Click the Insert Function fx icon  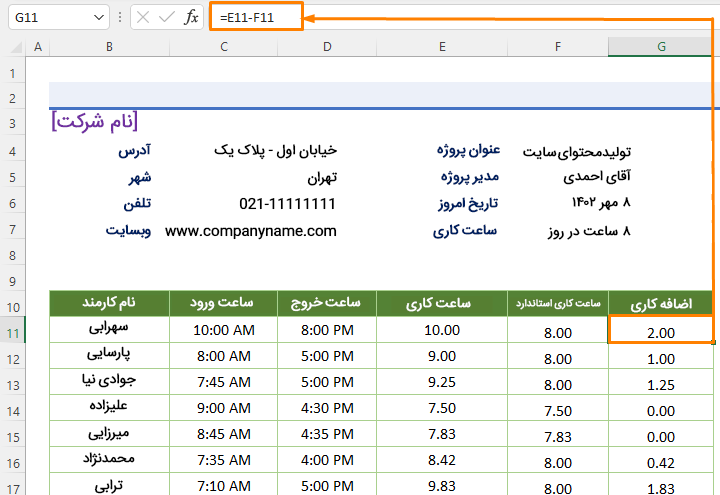pos(191,18)
